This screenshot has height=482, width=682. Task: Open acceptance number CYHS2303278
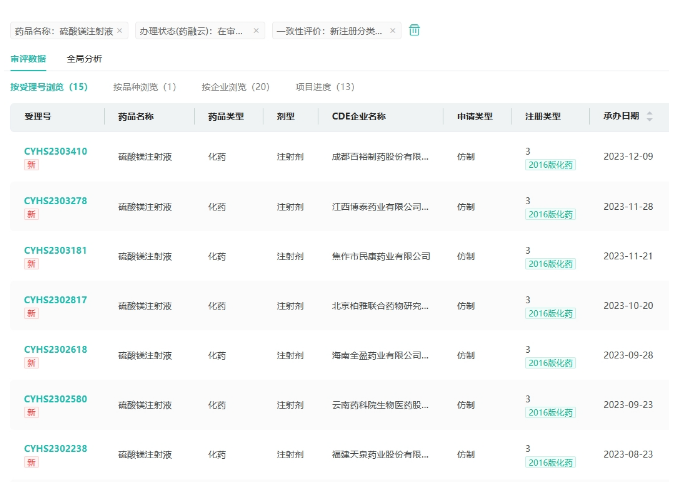[56, 201]
